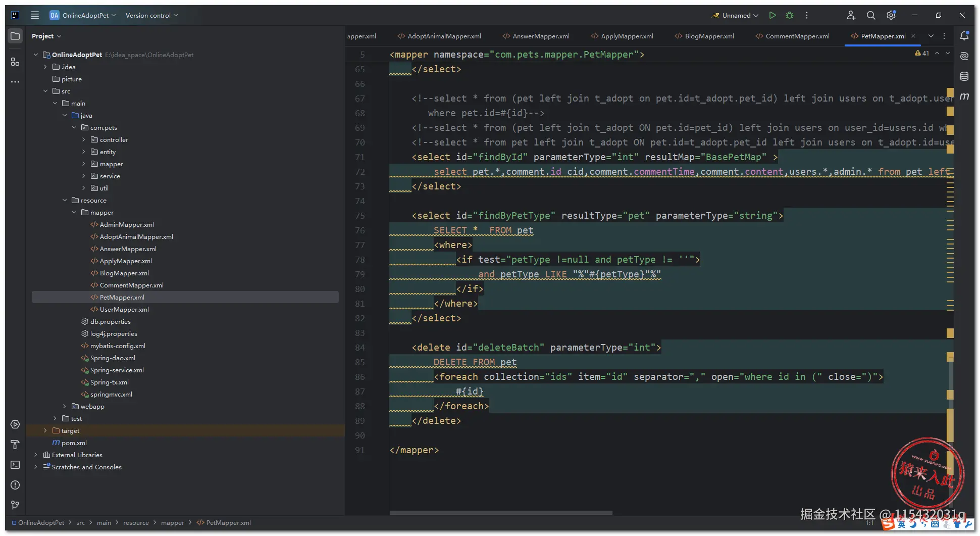Click the Run button in the toolbar
Viewport: 980px width, 536px height.
772,16
